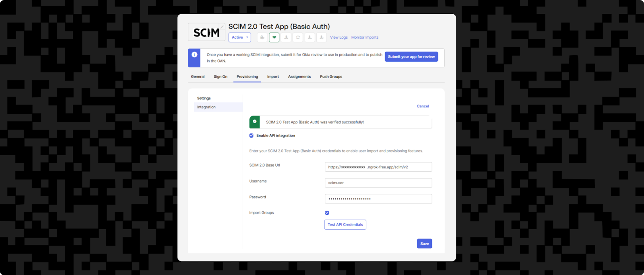
Task: Click the SCIM 2.0 Base Url field
Action: (x=378, y=167)
